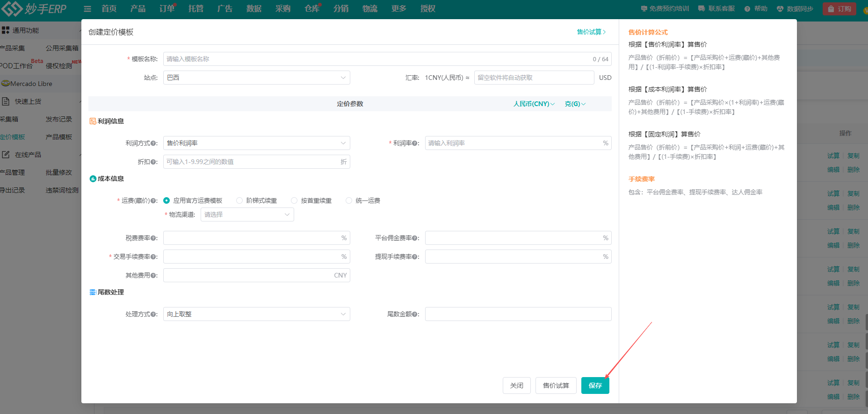Open the 站点 dropdown showing 巴西
This screenshot has width=868, height=414.
[x=256, y=78]
